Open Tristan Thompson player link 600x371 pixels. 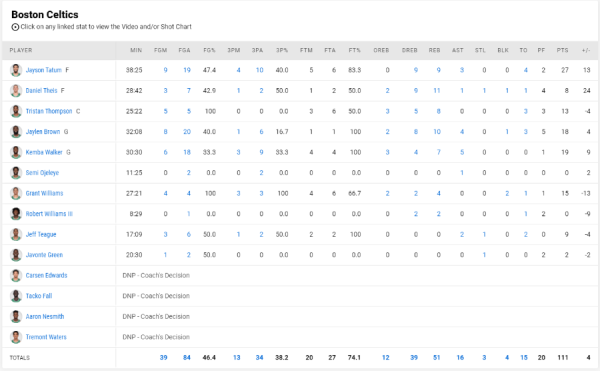pos(49,111)
